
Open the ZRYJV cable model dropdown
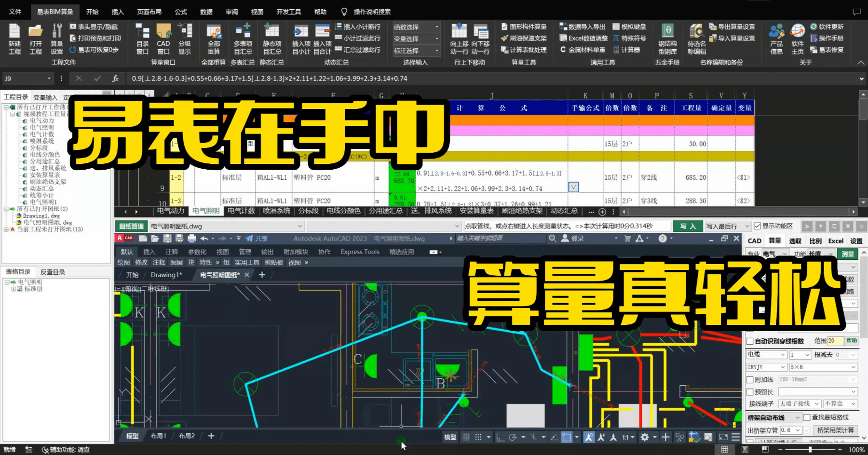point(767,367)
